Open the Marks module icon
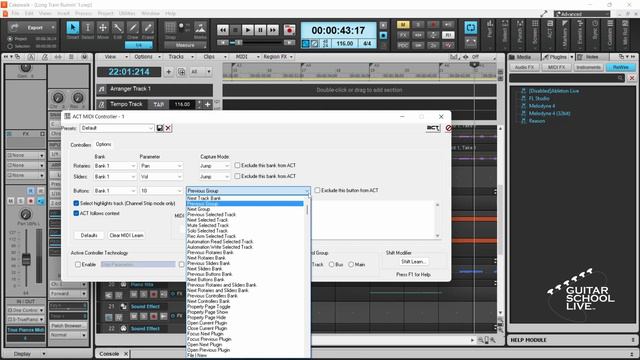Image resolution: width=640 pixels, height=360 pixels. coord(200,29)
